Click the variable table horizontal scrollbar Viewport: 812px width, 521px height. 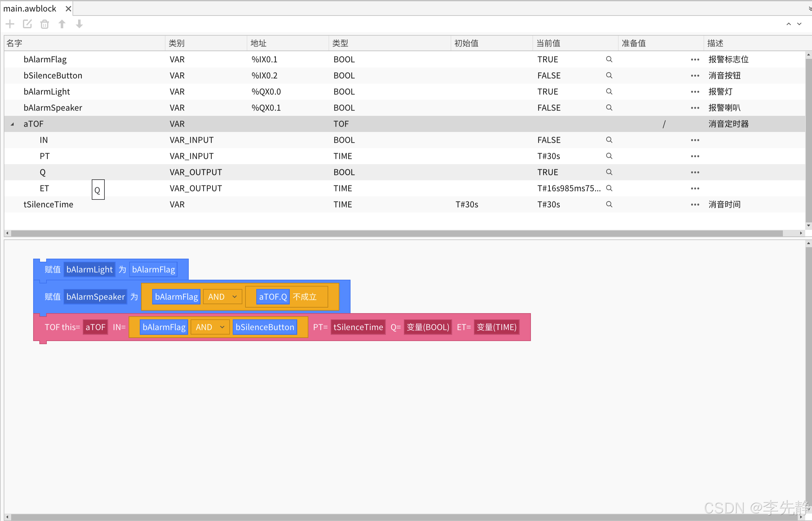click(396, 234)
